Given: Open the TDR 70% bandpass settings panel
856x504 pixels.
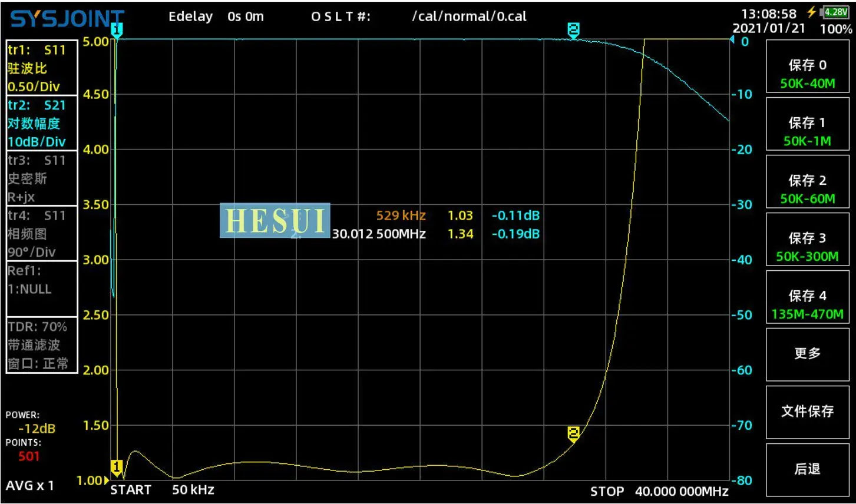Looking at the screenshot, I should (x=42, y=344).
